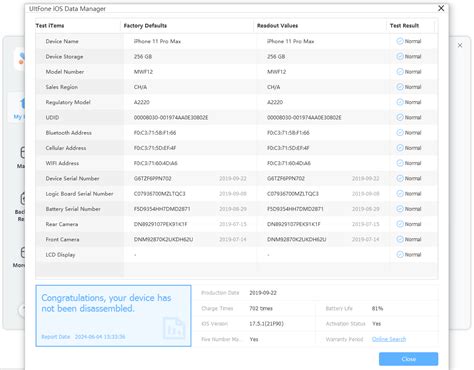Click the Normal check icon in UDID row
474x370 pixels.
tap(400, 117)
